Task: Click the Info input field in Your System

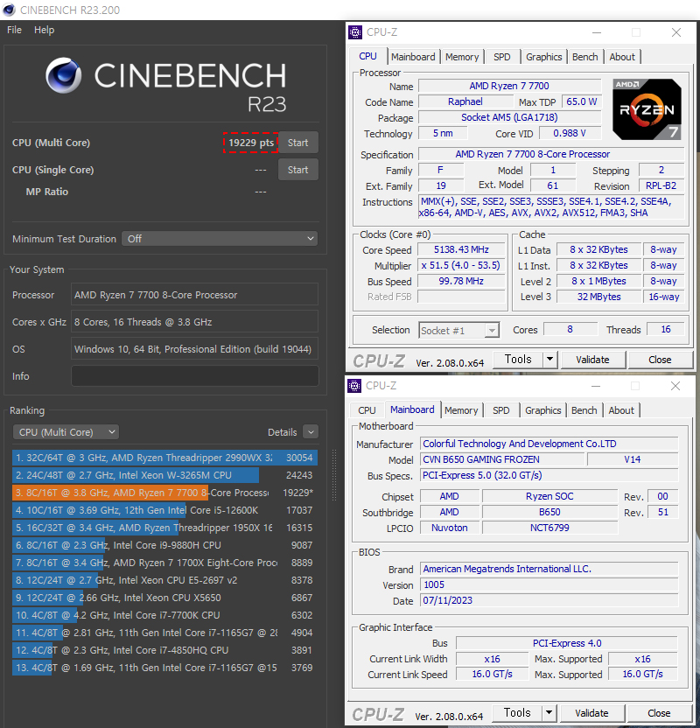Action: pos(195,376)
